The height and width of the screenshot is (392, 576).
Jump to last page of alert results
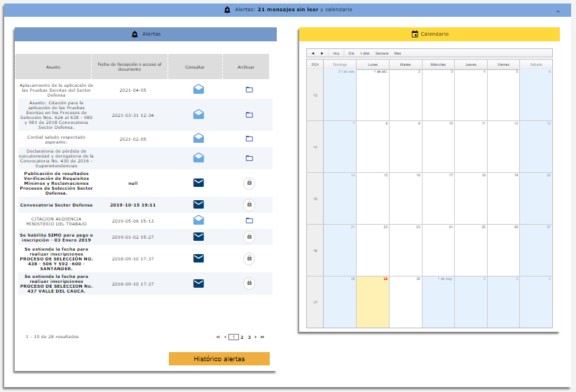(x=262, y=337)
